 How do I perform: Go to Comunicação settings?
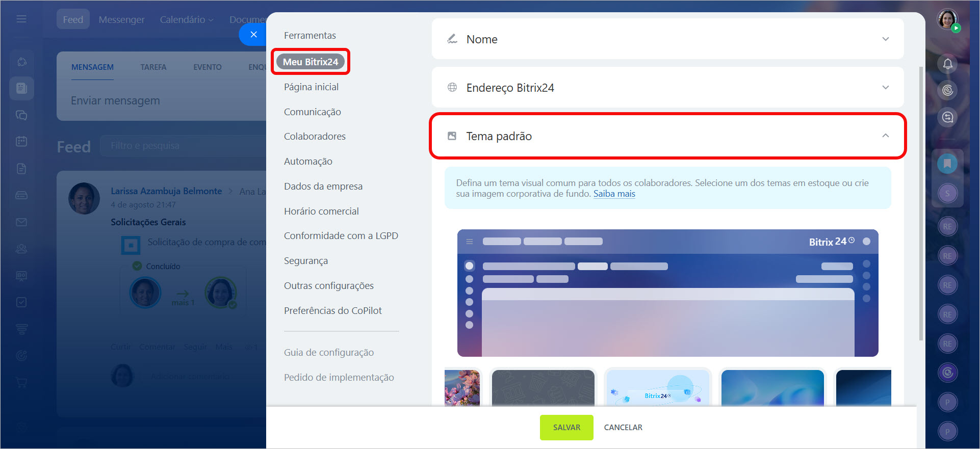click(x=313, y=112)
